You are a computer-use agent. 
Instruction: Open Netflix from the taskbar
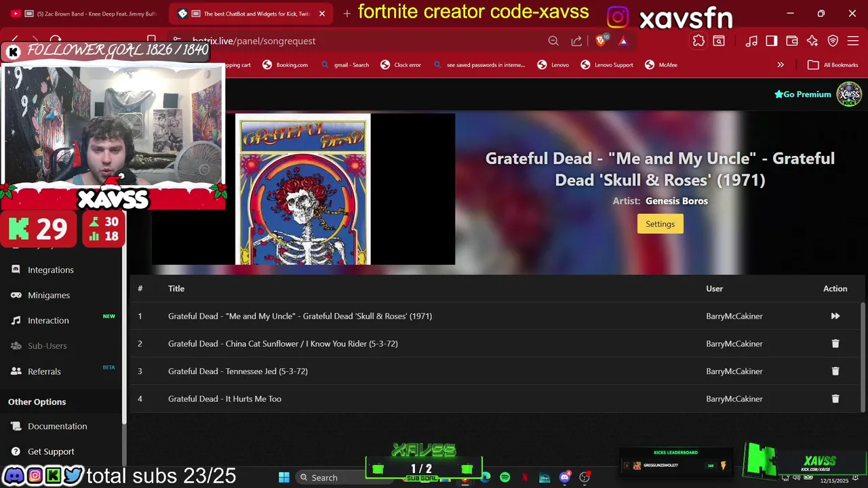coord(524,478)
